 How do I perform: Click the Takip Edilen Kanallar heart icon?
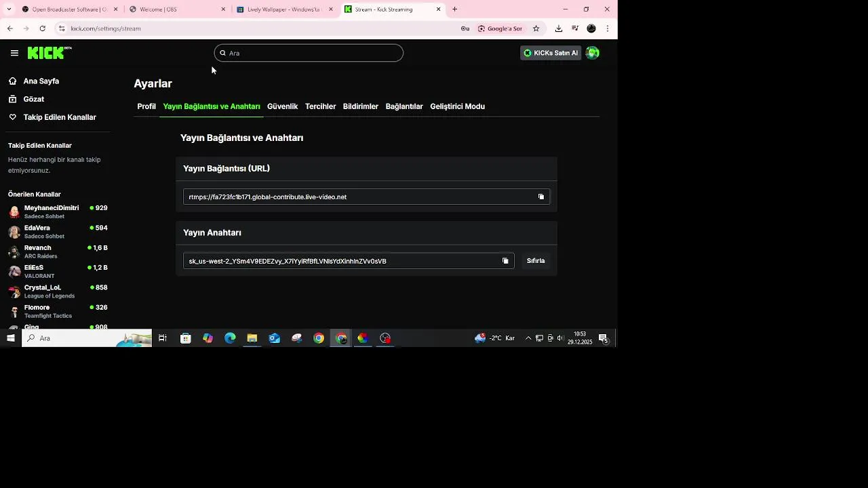coord(12,117)
